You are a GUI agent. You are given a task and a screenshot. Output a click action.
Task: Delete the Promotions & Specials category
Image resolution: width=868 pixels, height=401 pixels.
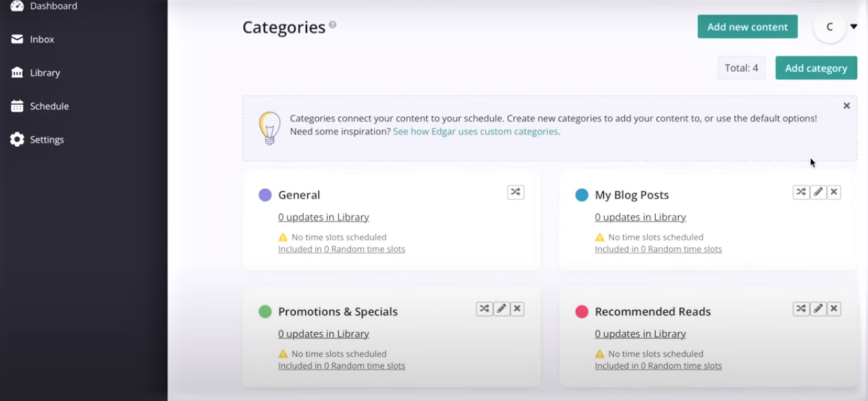[517, 309]
